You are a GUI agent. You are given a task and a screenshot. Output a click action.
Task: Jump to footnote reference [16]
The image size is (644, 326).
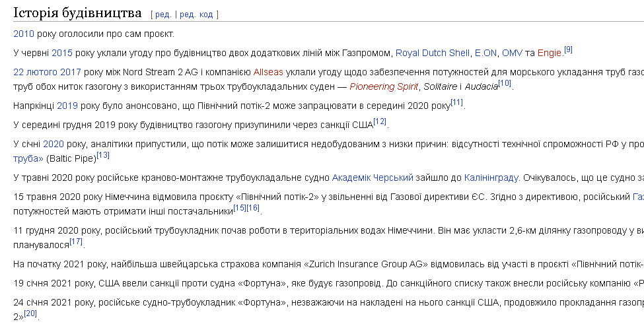pyautogui.click(x=253, y=209)
